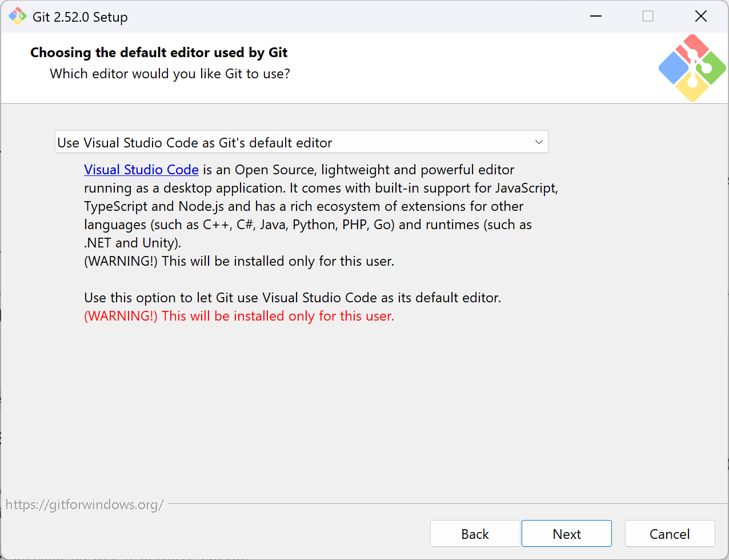
Task: Minimize the Git Setup window
Action: pos(596,16)
